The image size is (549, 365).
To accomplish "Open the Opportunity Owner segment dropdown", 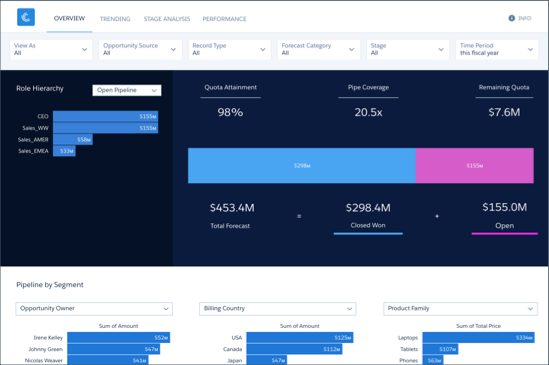I will 94,309.
